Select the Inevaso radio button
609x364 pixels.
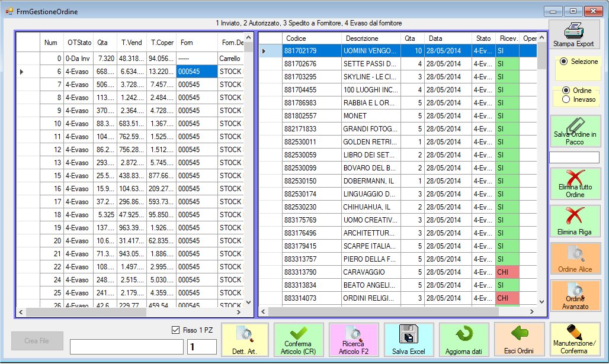point(566,100)
